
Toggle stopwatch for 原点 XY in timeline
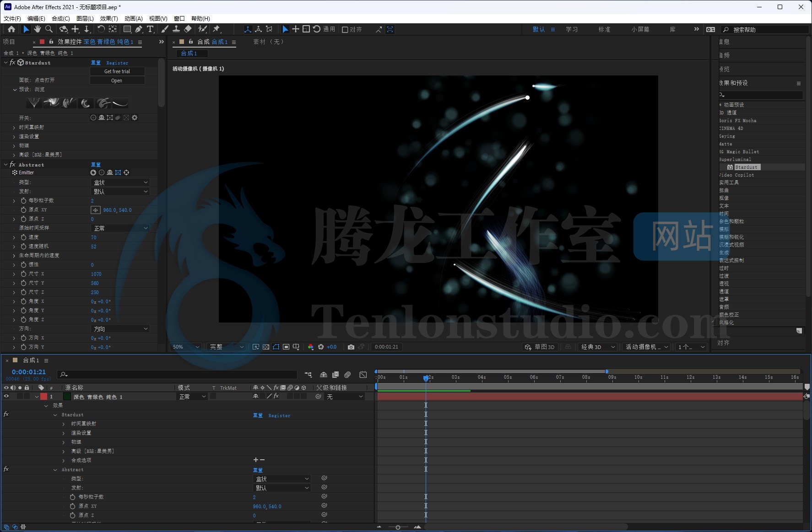72,506
